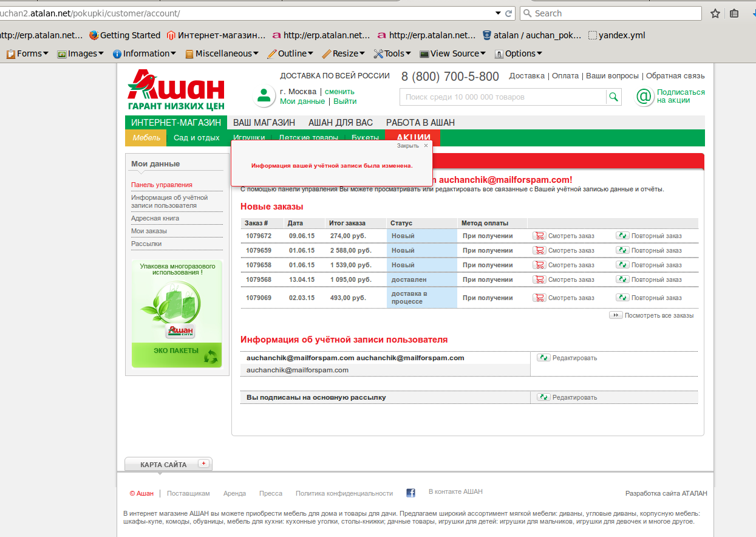Click plus icon on Карта сайта tab
Screen dimensions: 756x537
[x=203, y=463]
